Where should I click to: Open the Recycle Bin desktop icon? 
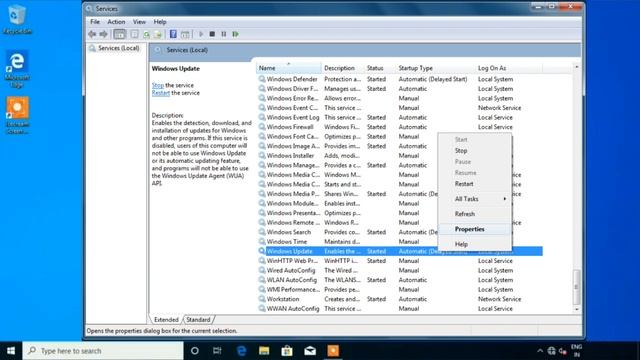(x=17, y=19)
